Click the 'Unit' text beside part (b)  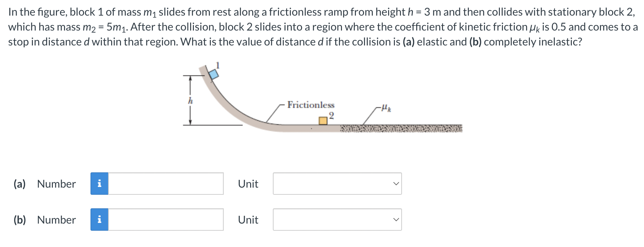click(x=248, y=220)
